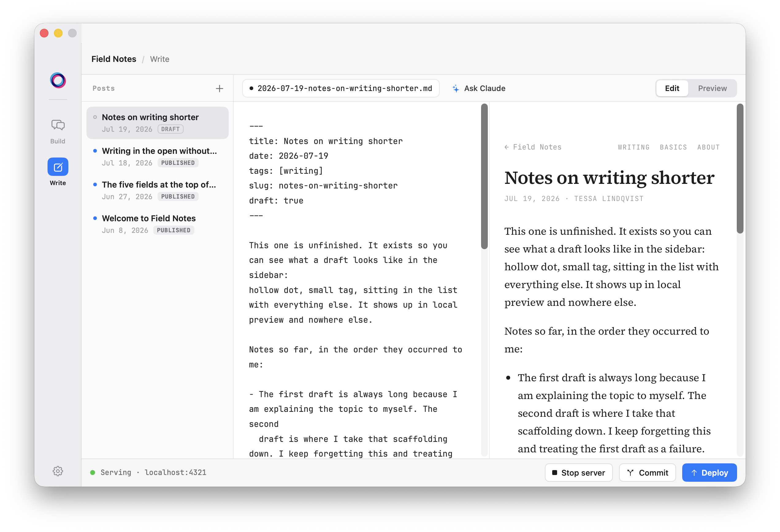Add a new post with plus icon
The width and height of the screenshot is (780, 532).
click(220, 88)
